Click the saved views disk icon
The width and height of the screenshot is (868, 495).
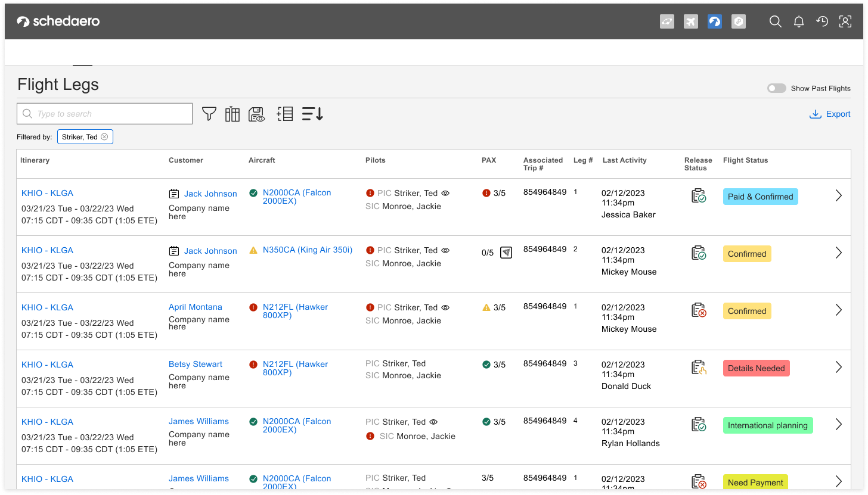click(256, 114)
